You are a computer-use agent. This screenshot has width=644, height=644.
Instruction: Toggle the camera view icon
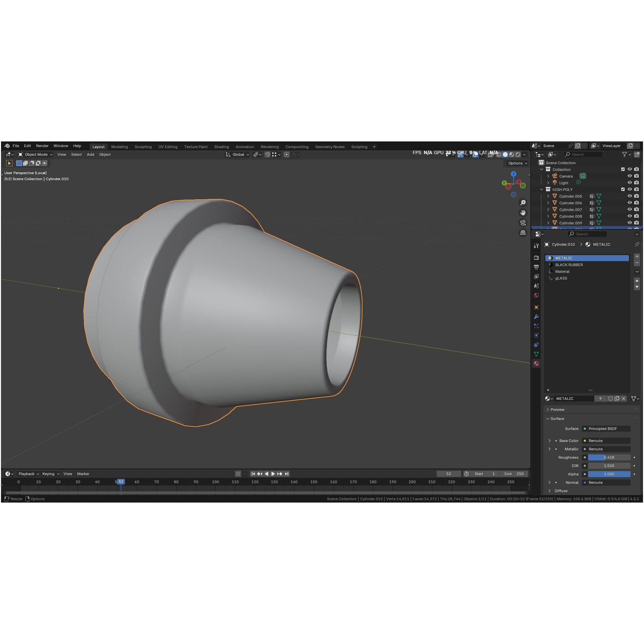523,223
